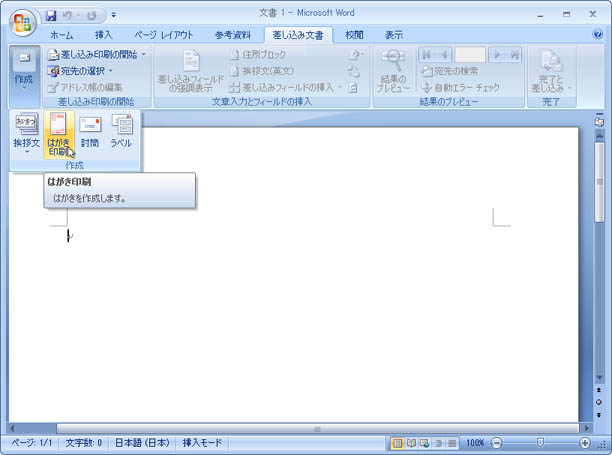Click the Office Button orb
The width and height of the screenshot is (612, 455).
pos(22,22)
